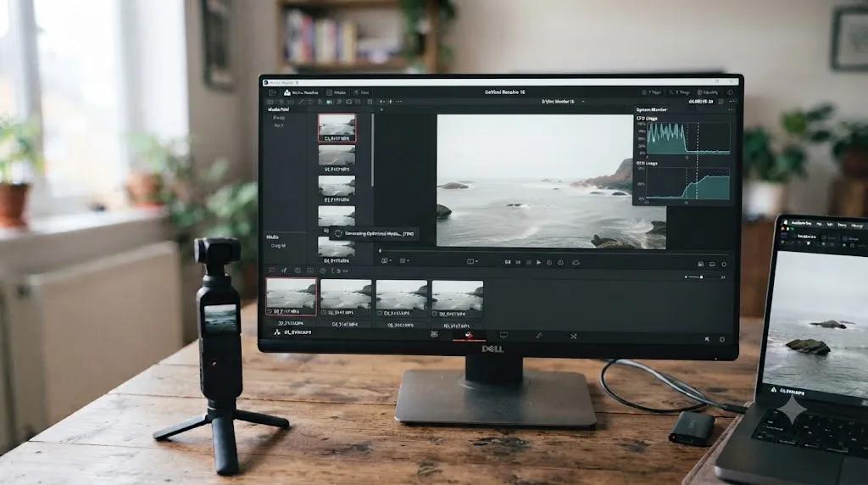Toggle the Loop playback icon under the viewer

coord(576,263)
